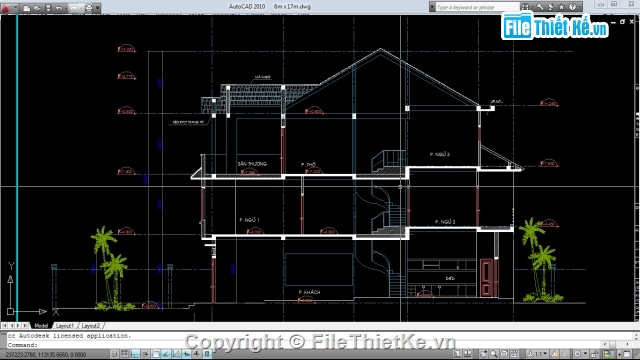640x360 pixels.
Task: Open the AutoCAD application menu logo
Action: coord(6,7)
